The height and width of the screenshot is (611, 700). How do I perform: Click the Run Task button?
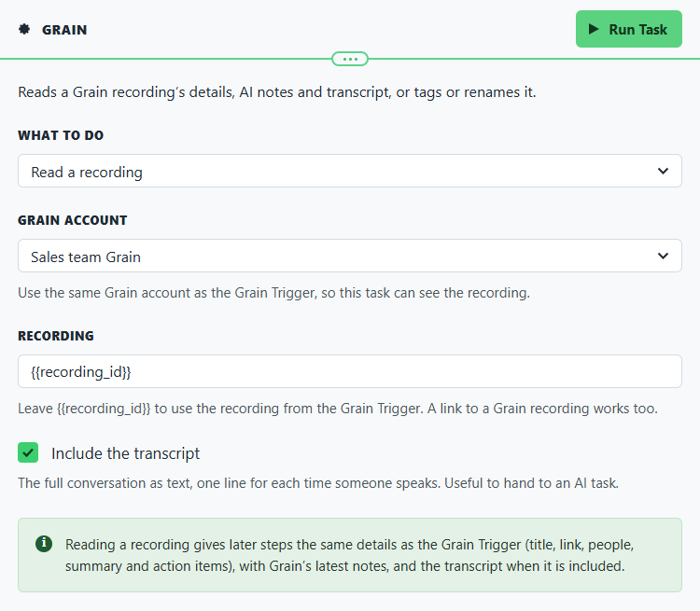[x=628, y=29]
